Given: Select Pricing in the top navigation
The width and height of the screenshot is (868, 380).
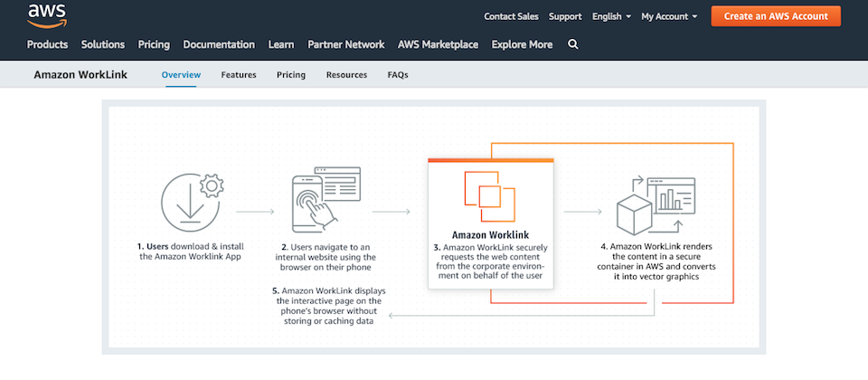Looking at the screenshot, I should pos(154,44).
